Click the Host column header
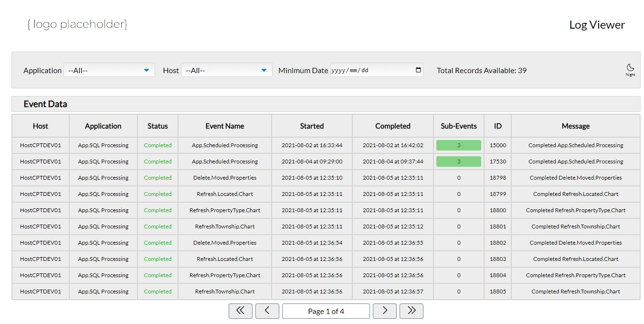The height and width of the screenshot is (324, 644). point(41,126)
